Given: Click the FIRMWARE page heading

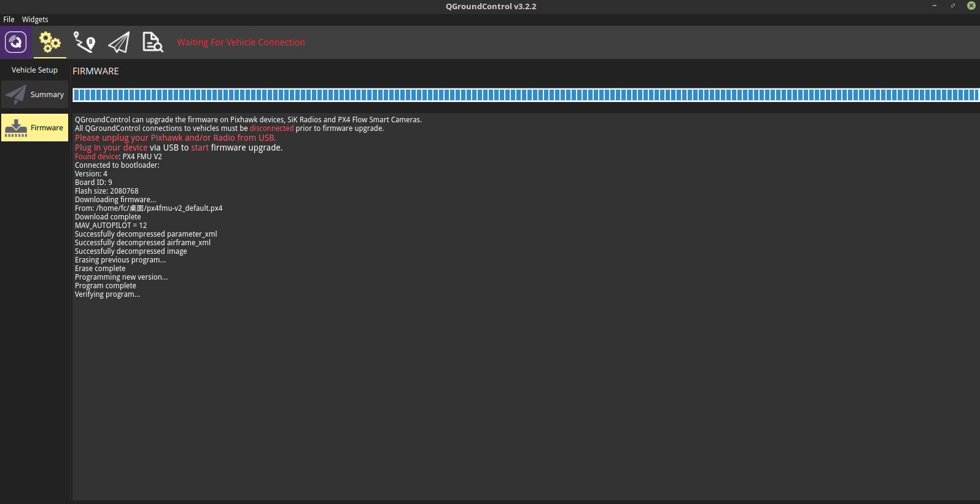Looking at the screenshot, I should click(96, 71).
